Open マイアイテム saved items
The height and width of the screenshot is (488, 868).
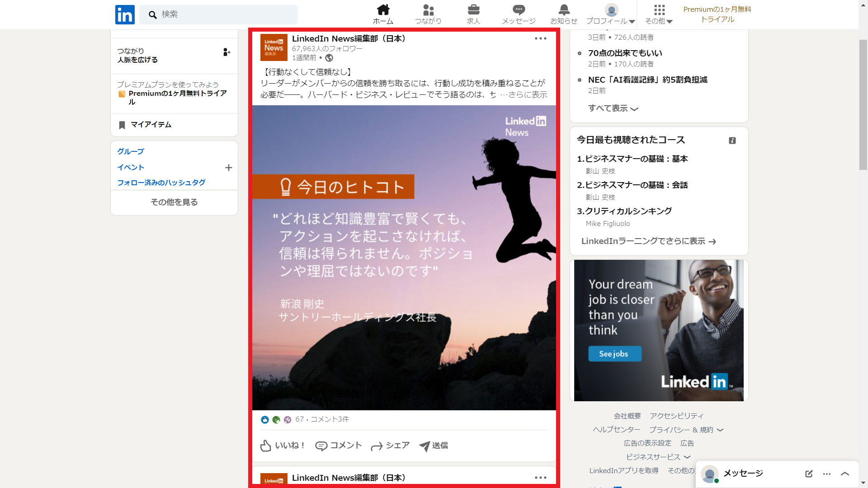[x=151, y=125]
